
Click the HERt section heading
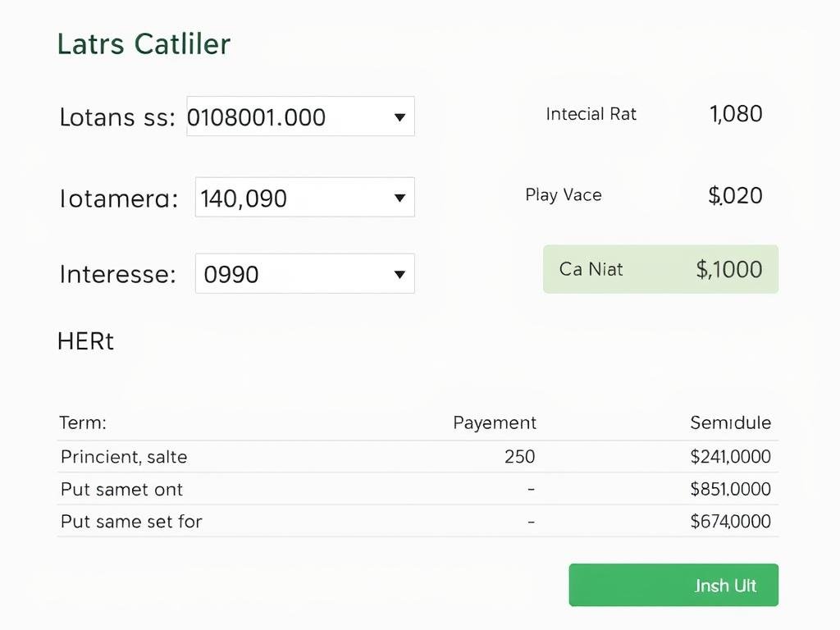tap(85, 340)
